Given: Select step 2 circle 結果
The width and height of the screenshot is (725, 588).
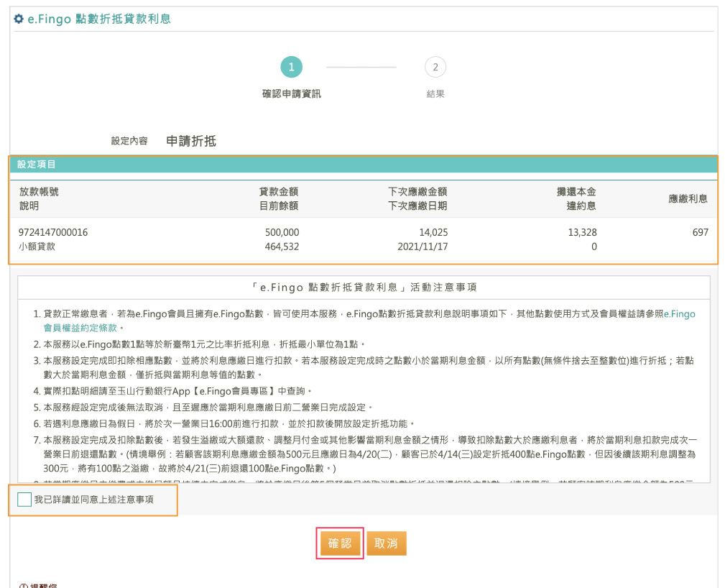Looking at the screenshot, I should click(x=435, y=67).
